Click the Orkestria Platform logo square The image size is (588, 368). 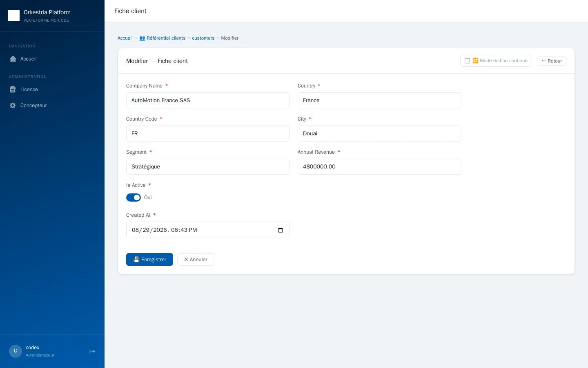coord(14,16)
